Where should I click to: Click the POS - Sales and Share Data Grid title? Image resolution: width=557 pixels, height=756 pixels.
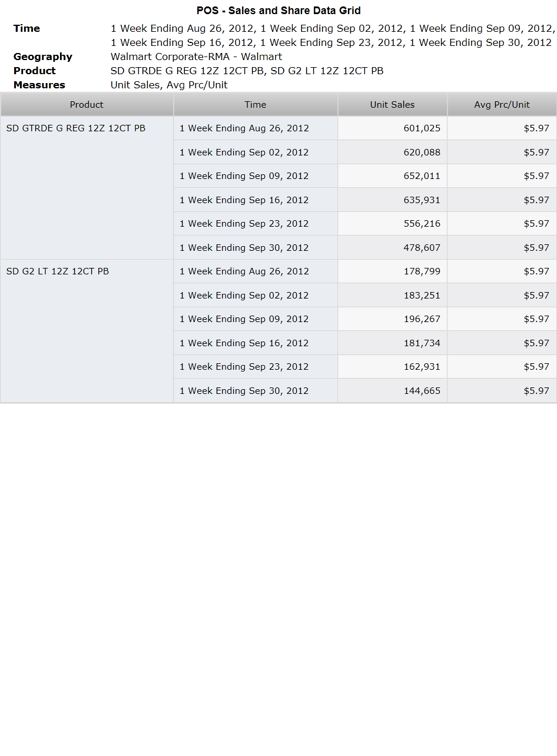278,11
